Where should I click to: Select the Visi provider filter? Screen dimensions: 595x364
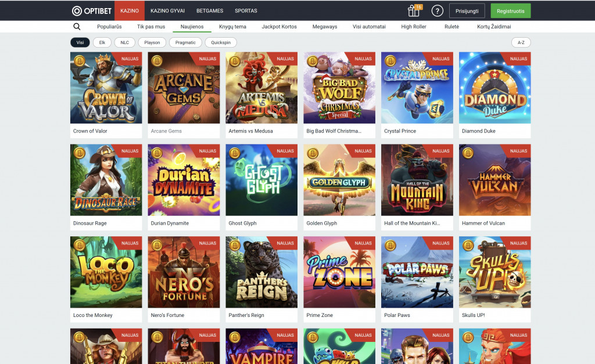coord(80,42)
